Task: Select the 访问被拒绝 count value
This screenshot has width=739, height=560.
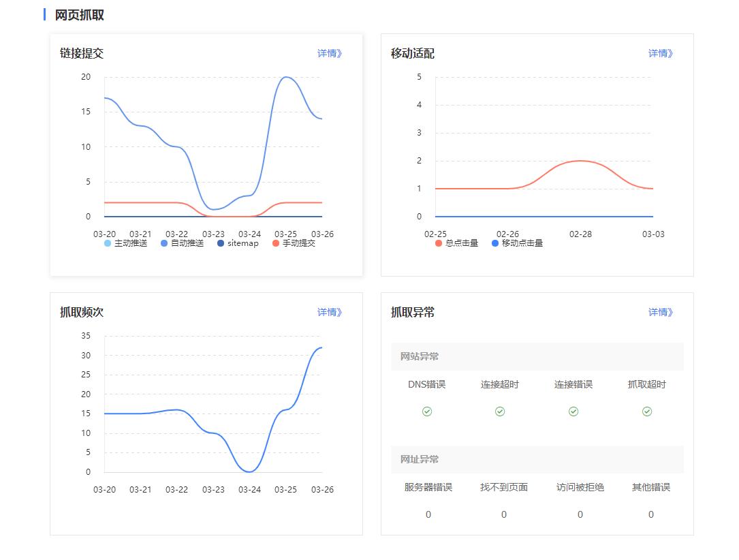Action: [x=580, y=514]
